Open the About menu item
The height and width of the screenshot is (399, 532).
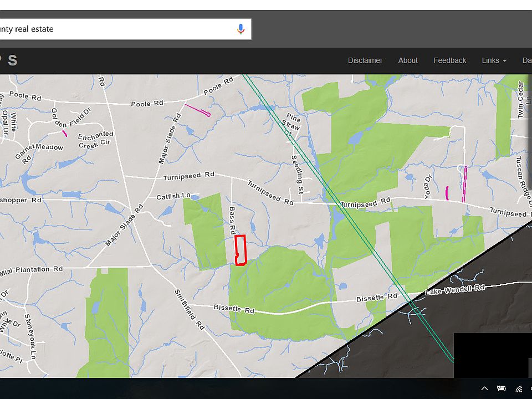pyautogui.click(x=408, y=60)
